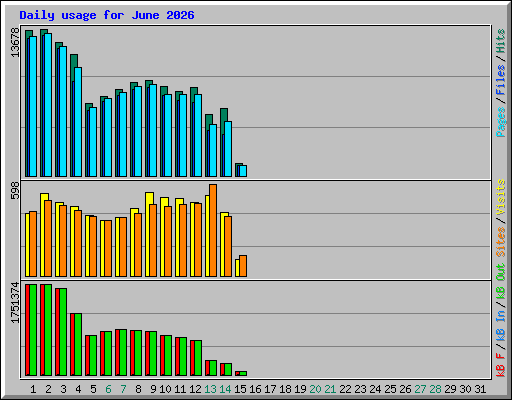
Task: Click green day 21 on the x-axis
Action: tap(330, 389)
